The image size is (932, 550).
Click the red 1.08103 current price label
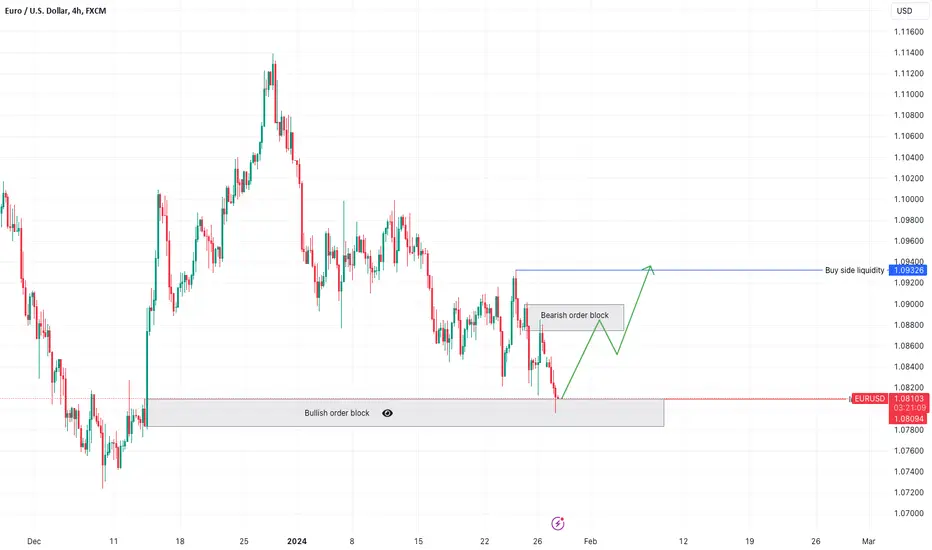tap(908, 398)
